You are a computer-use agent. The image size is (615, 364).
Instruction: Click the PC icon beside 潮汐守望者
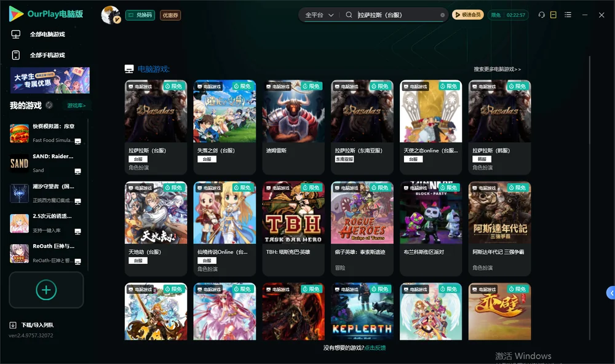coord(77,202)
